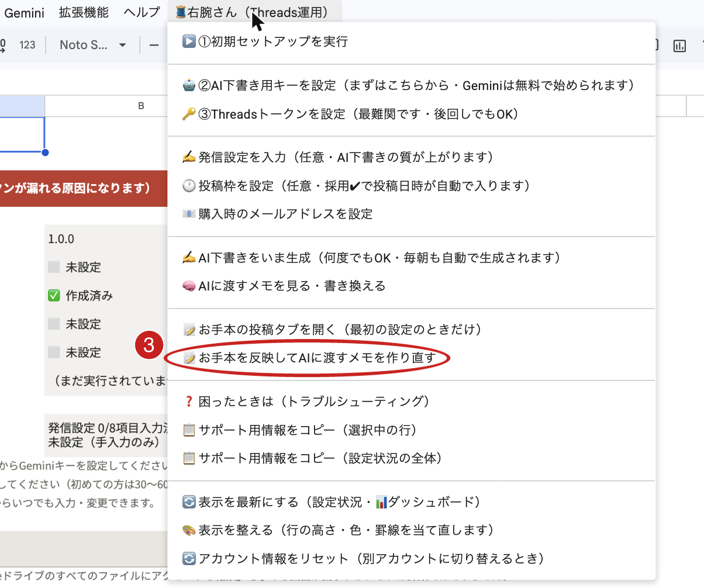Toggle the first 未設定 checkbox below 1.0.0
Screen dimensions: 704x588
click(x=54, y=268)
